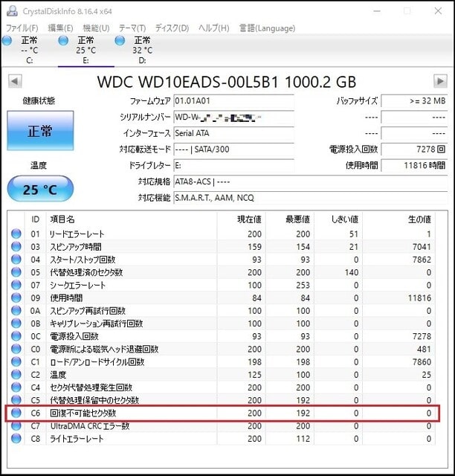Screen dimensions: 455x476
Task: Click status orb for attribute C2 温度
Action: [16, 375]
